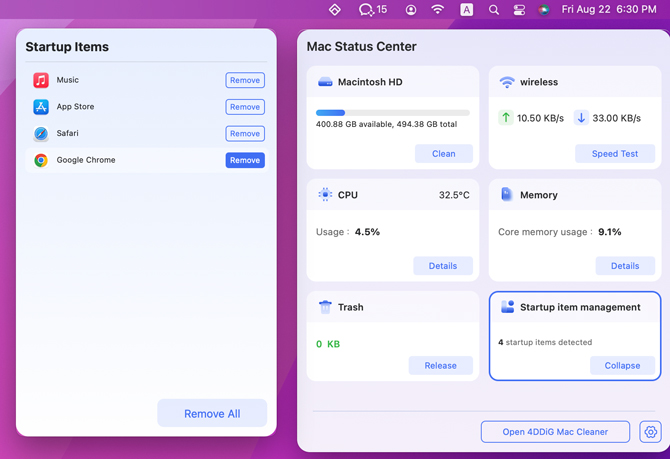This screenshot has height=459, width=670.
Task: Select the Google Chrome row
Action: click(x=146, y=160)
